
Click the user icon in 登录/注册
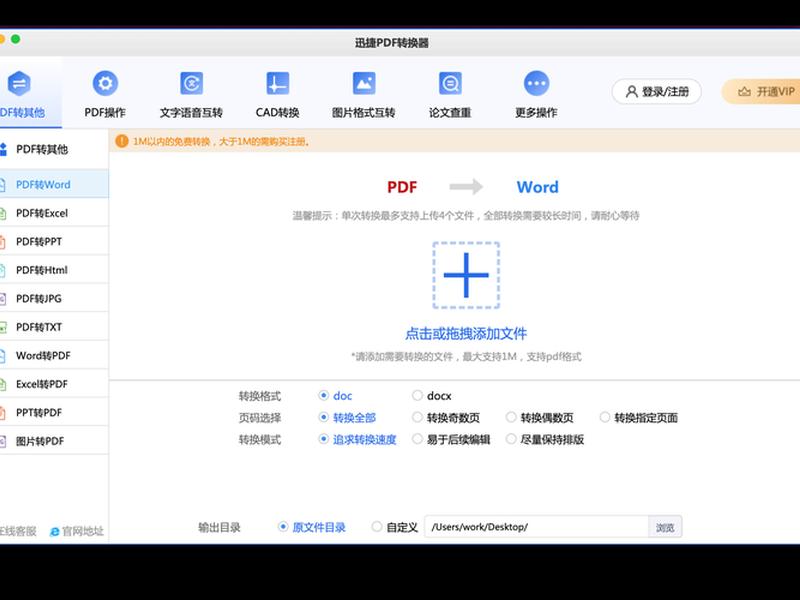coord(632,92)
